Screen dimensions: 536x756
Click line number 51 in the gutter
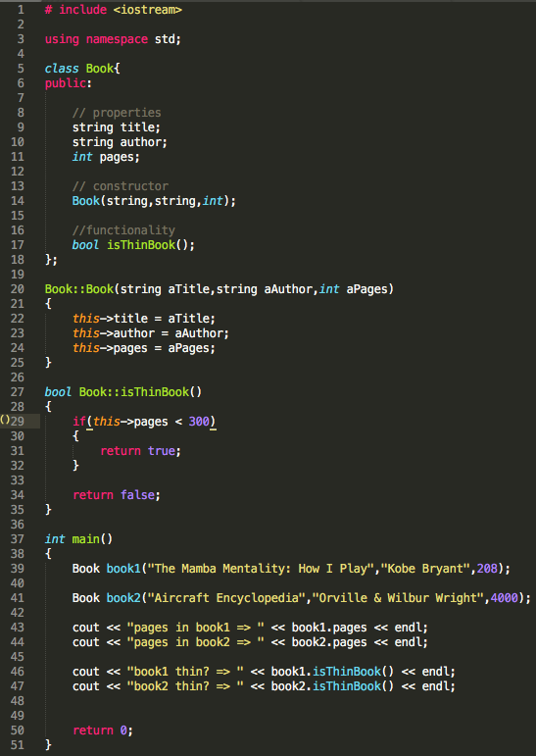click(17, 745)
